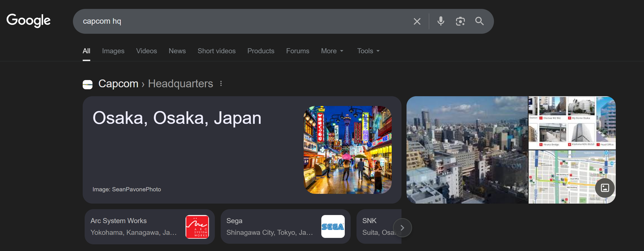Expand the More dropdown
Image resolution: width=644 pixels, height=251 pixels.
(332, 51)
